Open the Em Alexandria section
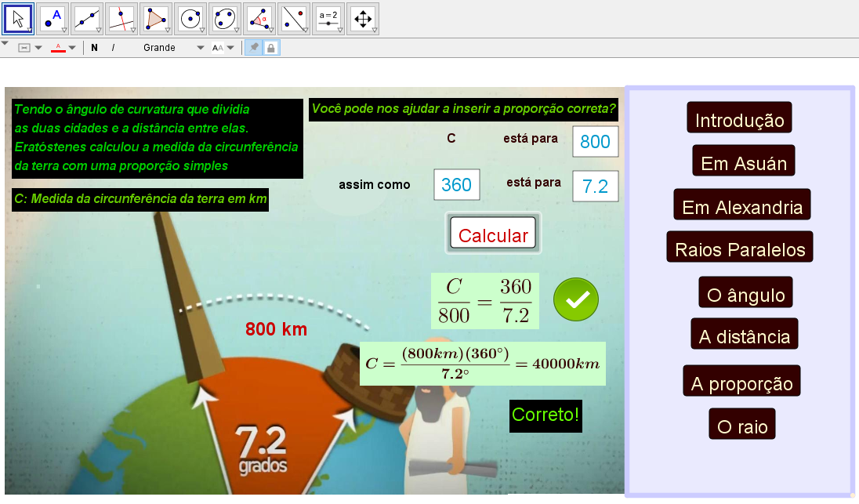This screenshot has width=859, height=504. [742, 205]
